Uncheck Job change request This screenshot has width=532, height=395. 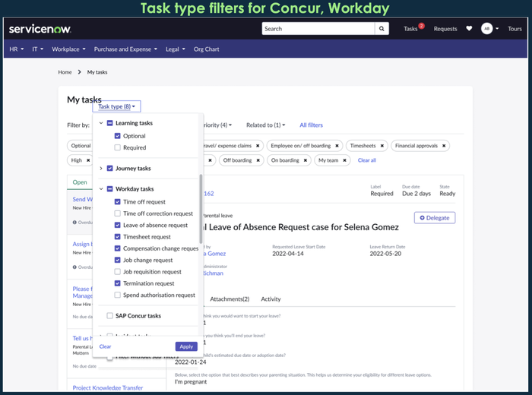117,260
